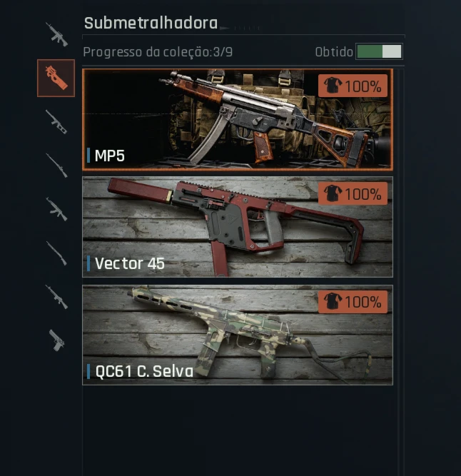This screenshot has height=476, width=461.
Task: Click the Submetralhadora heading
Action: [x=151, y=23]
